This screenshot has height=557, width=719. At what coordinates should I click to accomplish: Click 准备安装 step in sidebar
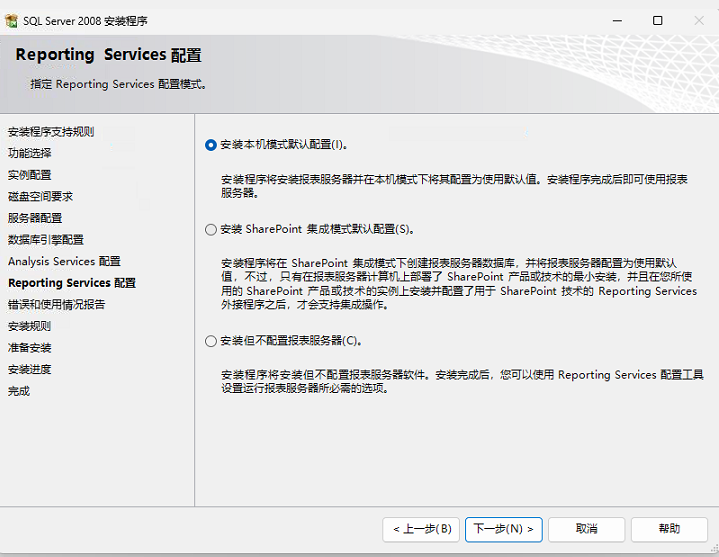point(29,347)
